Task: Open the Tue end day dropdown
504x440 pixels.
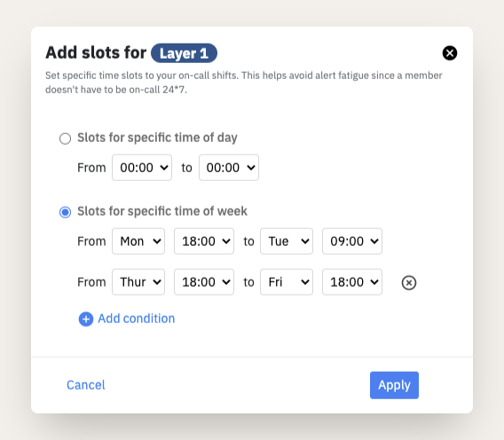Action: point(287,241)
